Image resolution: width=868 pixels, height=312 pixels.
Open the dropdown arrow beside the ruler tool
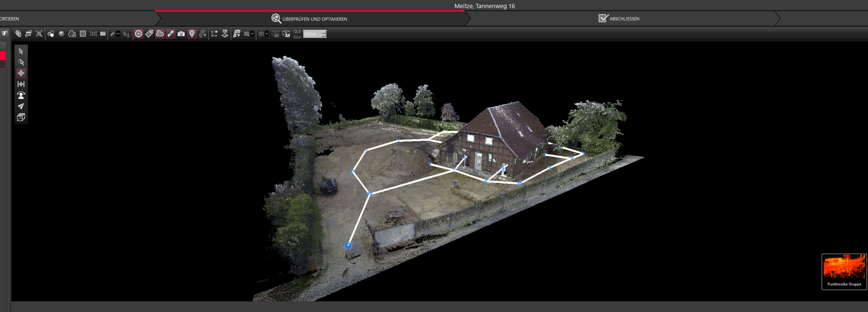(118, 34)
